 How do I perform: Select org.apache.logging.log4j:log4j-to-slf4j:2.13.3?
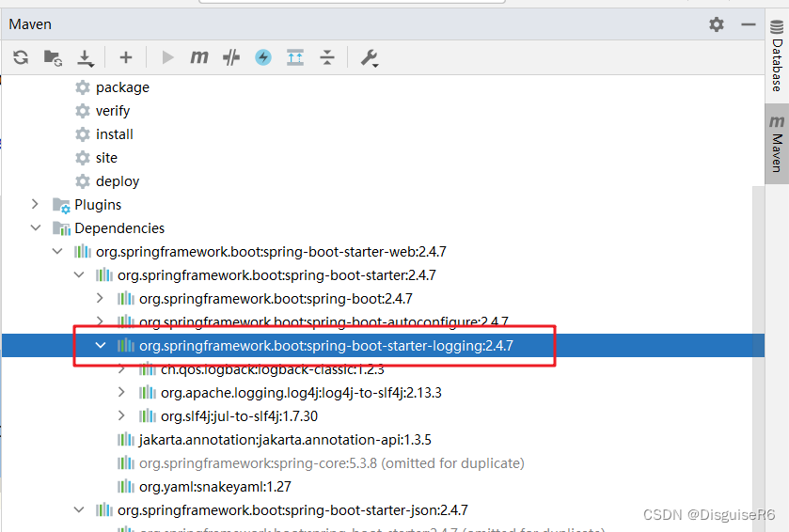coord(301,393)
